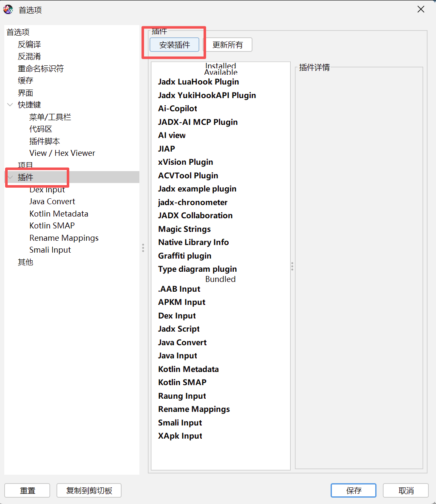Image resolution: width=436 pixels, height=504 pixels.
Task: Close the 首选项 dialog window
Action: pyautogui.click(x=421, y=9)
